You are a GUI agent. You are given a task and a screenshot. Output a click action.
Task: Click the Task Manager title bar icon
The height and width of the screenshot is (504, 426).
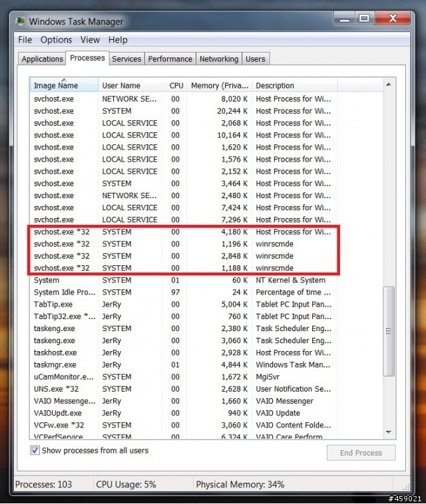tap(20, 21)
